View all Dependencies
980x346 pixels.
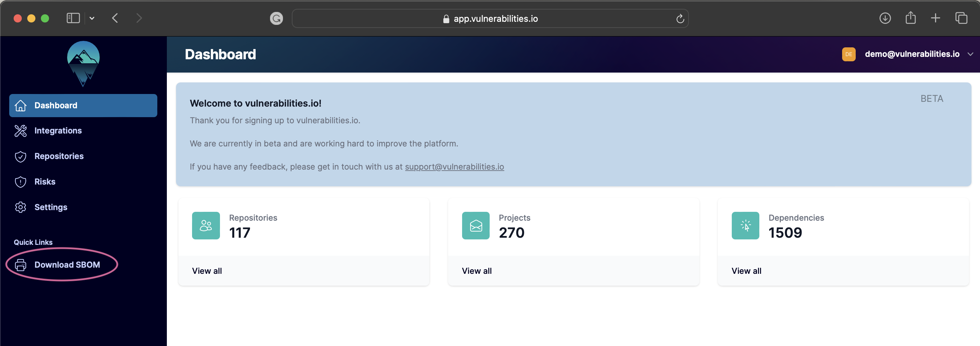click(x=746, y=271)
